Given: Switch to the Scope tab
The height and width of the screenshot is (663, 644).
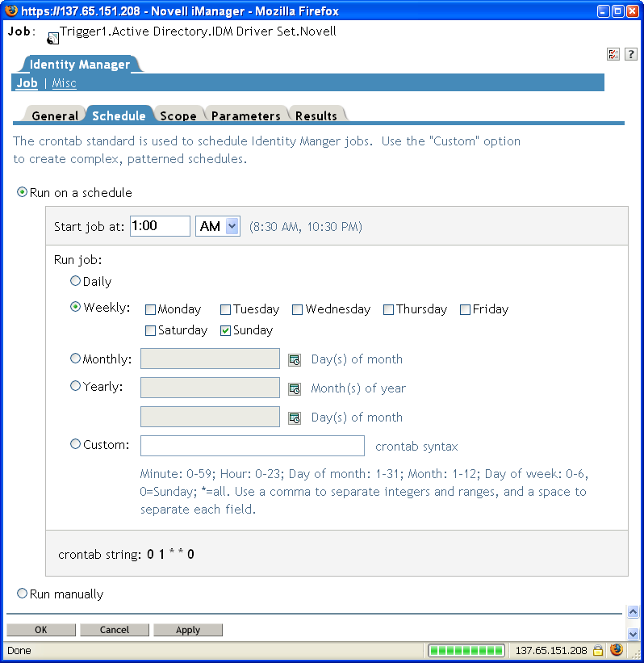Looking at the screenshot, I should coord(178,115).
